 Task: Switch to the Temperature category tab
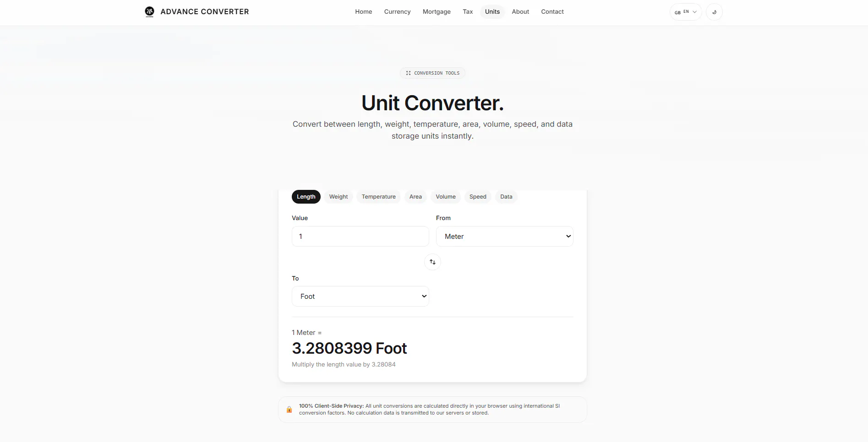[379, 197]
